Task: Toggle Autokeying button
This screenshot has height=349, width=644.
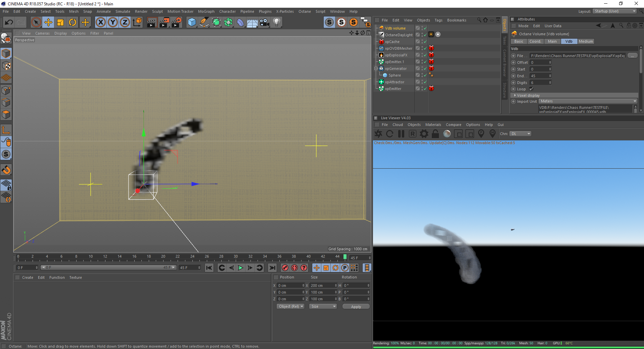Action: click(294, 268)
